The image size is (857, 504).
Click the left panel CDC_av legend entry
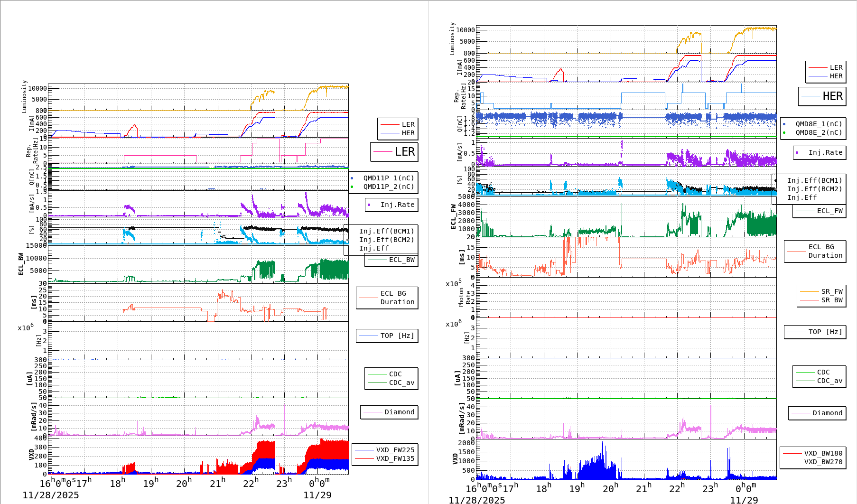401,383
